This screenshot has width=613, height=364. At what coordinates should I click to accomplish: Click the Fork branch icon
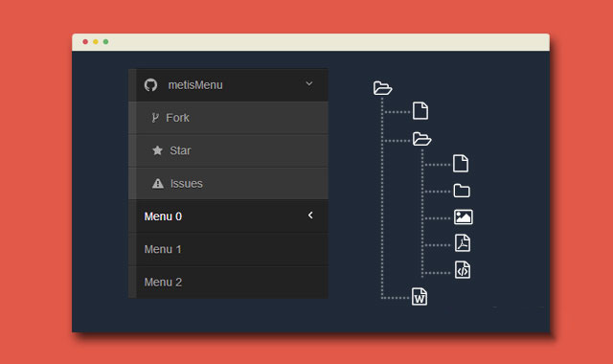point(155,118)
